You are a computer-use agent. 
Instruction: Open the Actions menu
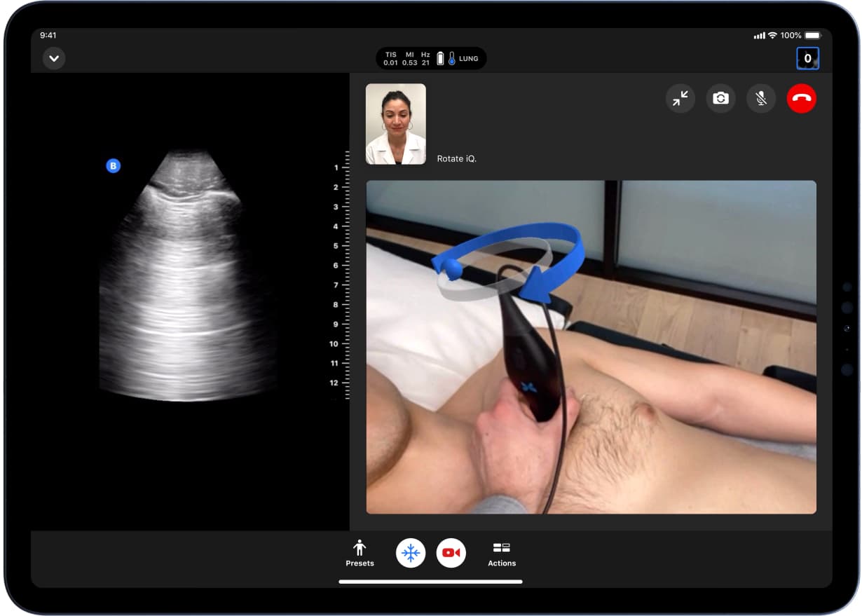(502, 554)
